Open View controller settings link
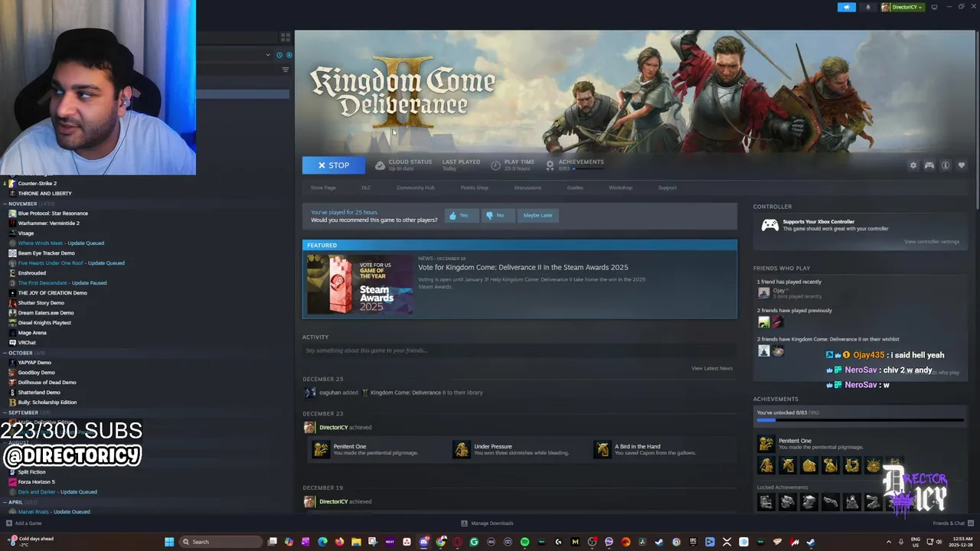Viewport: 980px width, 551px height. pyautogui.click(x=932, y=242)
